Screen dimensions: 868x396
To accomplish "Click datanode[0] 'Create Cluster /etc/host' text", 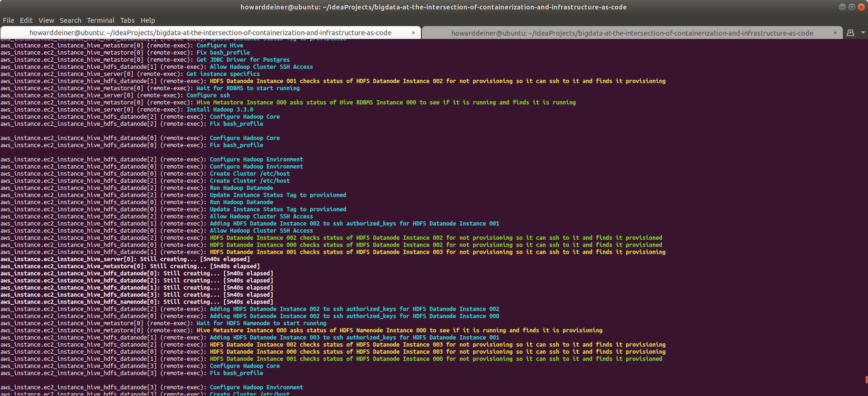I will [250, 174].
